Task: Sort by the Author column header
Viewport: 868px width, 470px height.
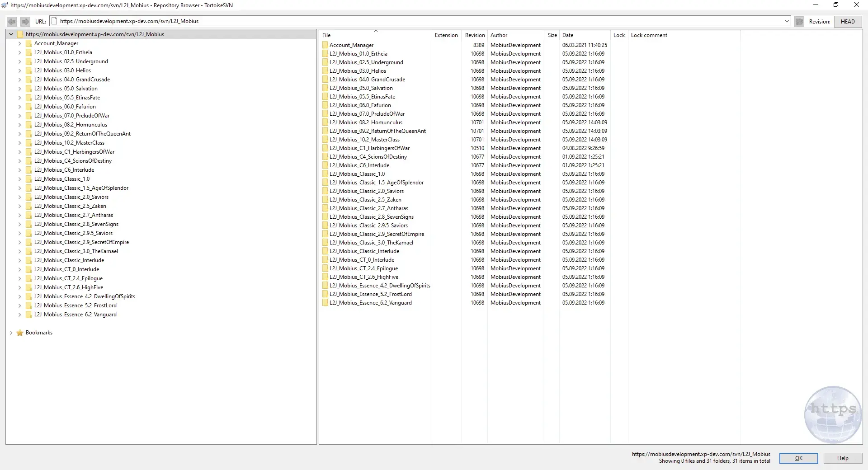Action: pos(515,35)
